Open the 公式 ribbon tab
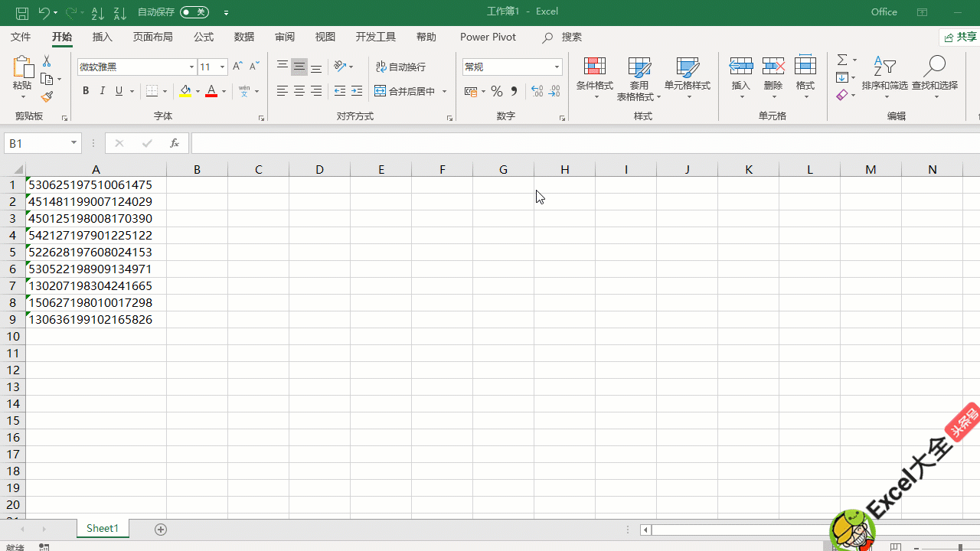 pyautogui.click(x=204, y=37)
